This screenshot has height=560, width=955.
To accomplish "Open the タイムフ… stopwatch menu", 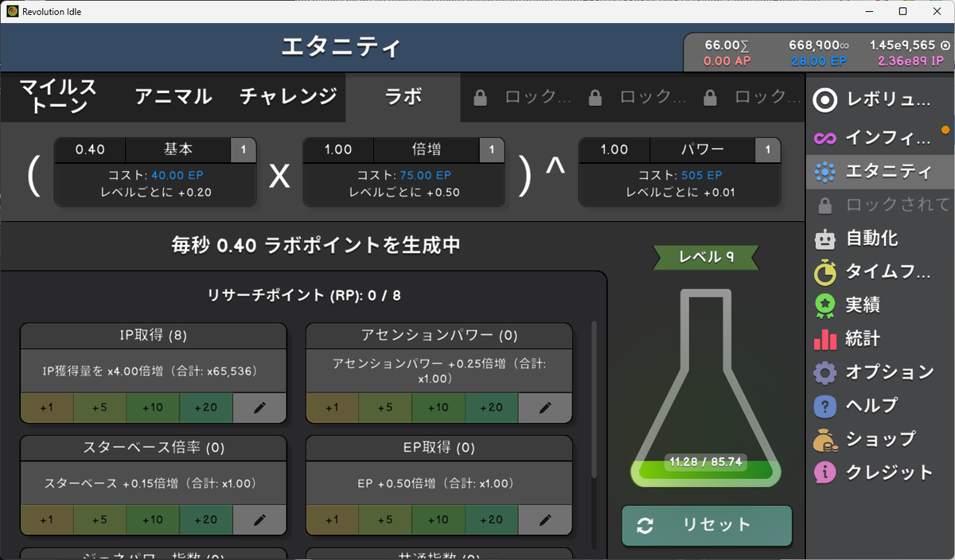I will [879, 272].
